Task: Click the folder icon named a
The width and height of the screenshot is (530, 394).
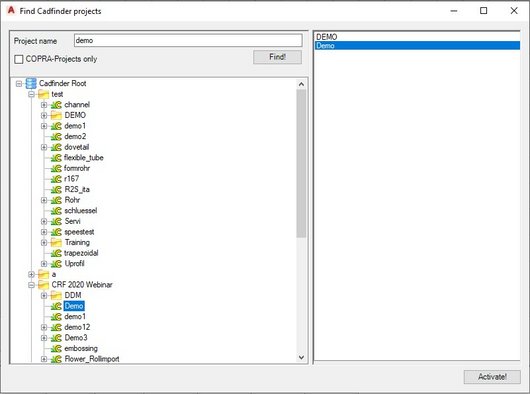Action: pyautogui.click(x=43, y=274)
